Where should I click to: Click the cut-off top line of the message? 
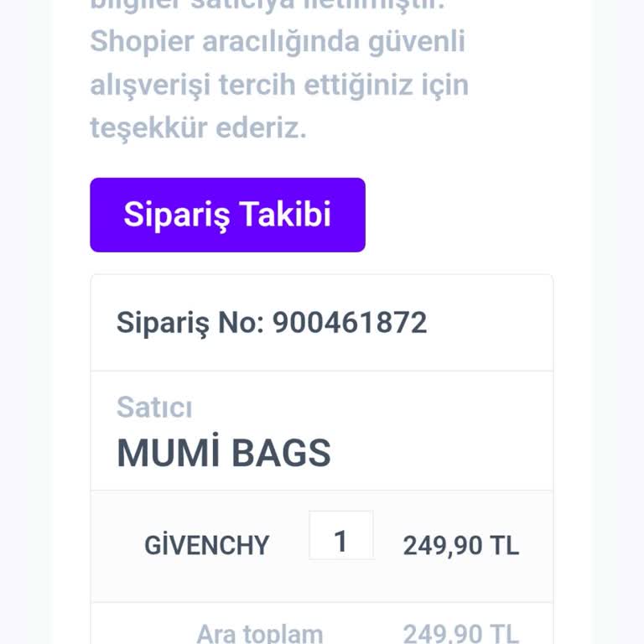(277, 7)
